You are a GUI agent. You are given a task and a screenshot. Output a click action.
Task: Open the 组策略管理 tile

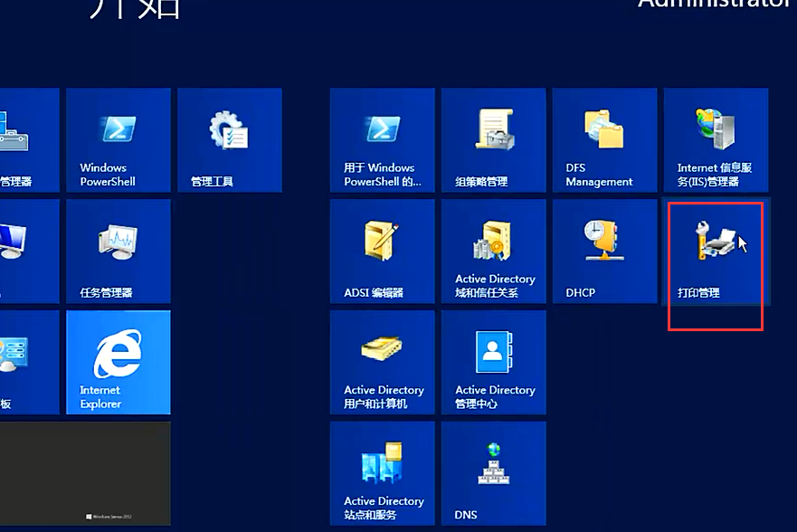[494, 140]
